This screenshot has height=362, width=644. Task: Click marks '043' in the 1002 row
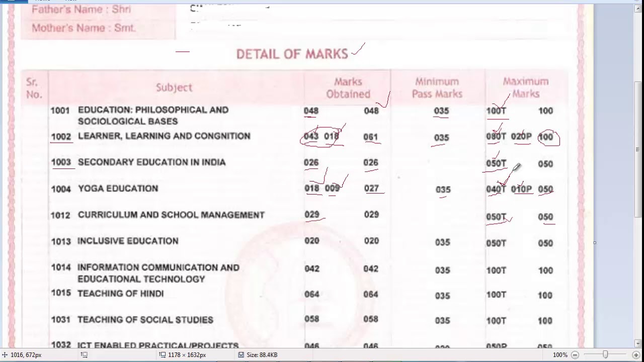point(311,136)
